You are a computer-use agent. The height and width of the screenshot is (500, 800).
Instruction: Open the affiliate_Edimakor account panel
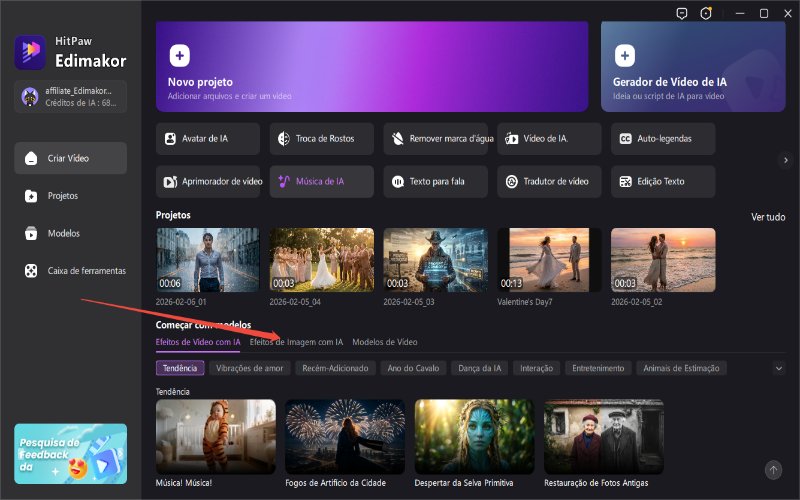coord(70,96)
